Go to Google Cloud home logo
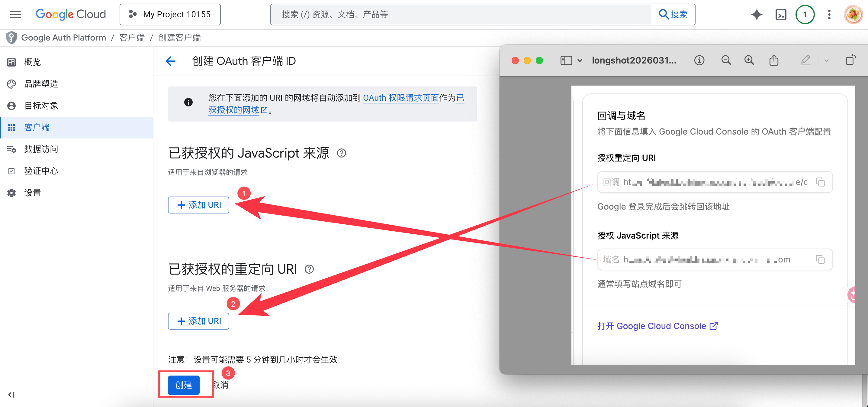This screenshot has width=868, height=407. (x=71, y=14)
